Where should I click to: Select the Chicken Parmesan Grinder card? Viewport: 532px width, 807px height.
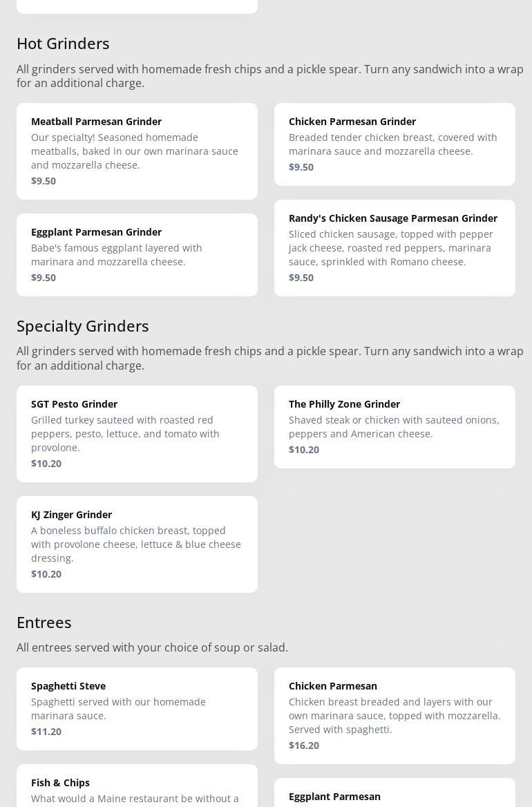(395, 144)
